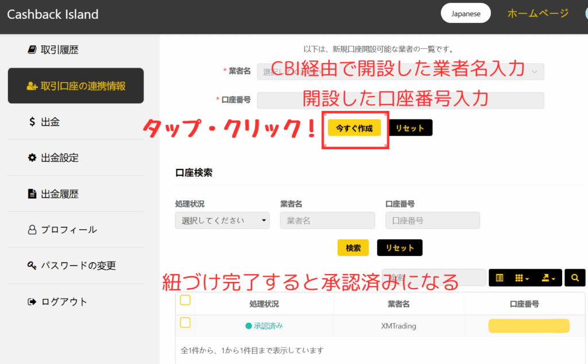
Task: Click the 口座検索 heading
Action: click(x=194, y=173)
